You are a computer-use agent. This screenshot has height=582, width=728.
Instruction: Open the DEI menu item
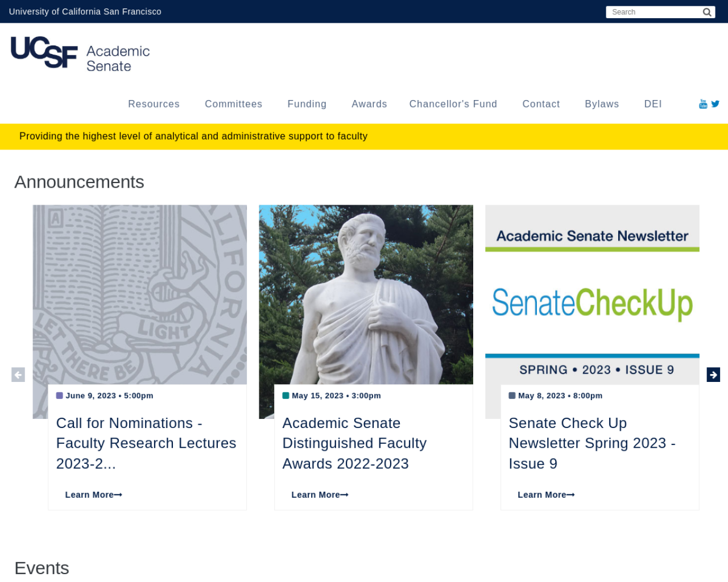(653, 104)
